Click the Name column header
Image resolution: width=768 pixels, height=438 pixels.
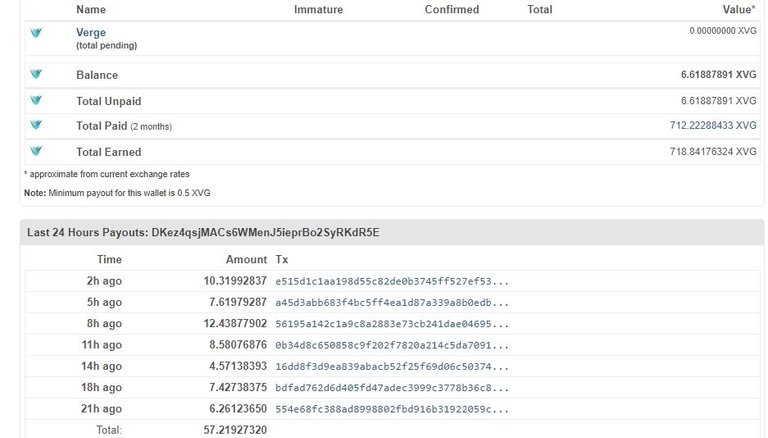click(91, 9)
